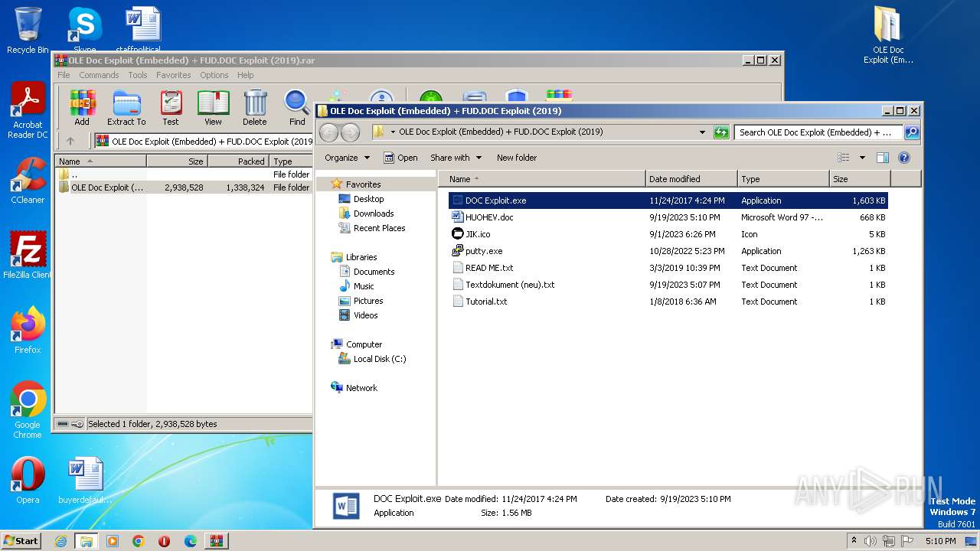Click the Open button in Explorer toolbar
This screenshot has width=980, height=551.
(400, 158)
